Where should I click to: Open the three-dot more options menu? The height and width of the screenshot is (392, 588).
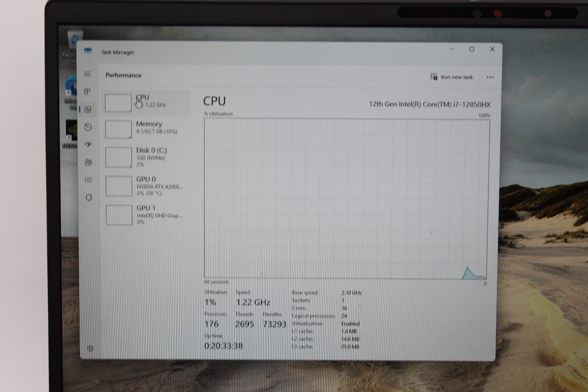pyautogui.click(x=490, y=77)
